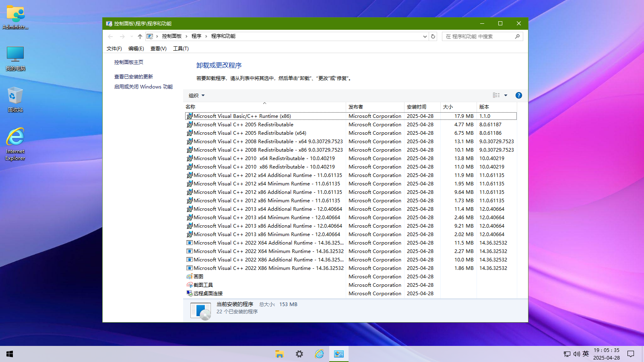This screenshot has height=362, width=644.
Task: Select Visual C++ 2013 x64 Minimum Runtime row
Action: click(351, 217)
